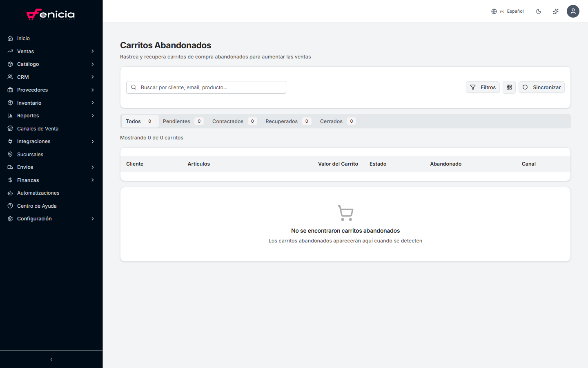Open the Filtros button

(x=483, y=88)
